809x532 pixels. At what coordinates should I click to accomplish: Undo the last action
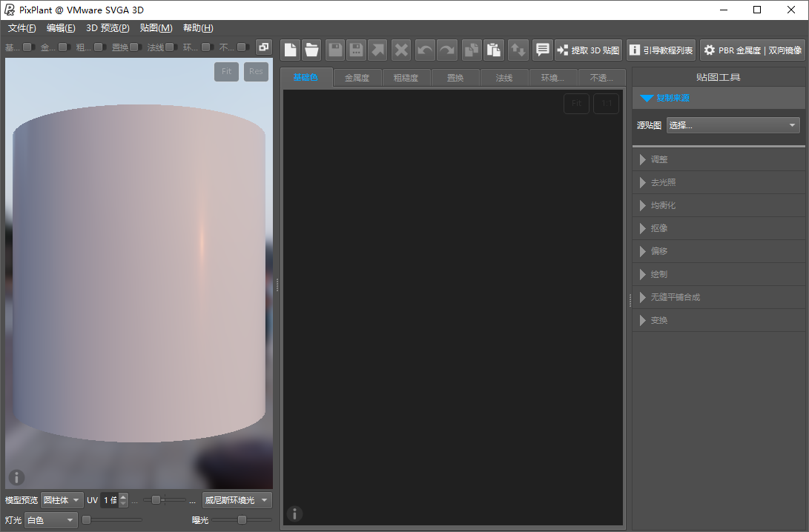pos(425,50)
